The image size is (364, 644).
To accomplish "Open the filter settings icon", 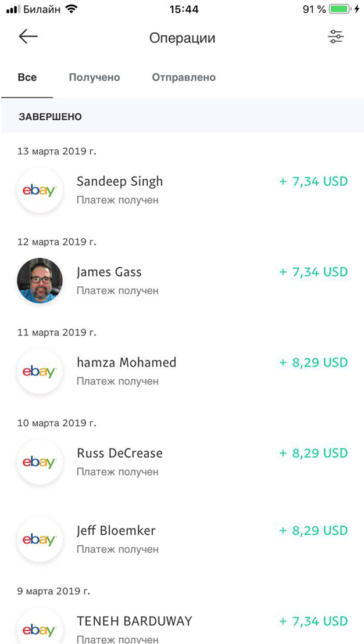I will [336, 37].
